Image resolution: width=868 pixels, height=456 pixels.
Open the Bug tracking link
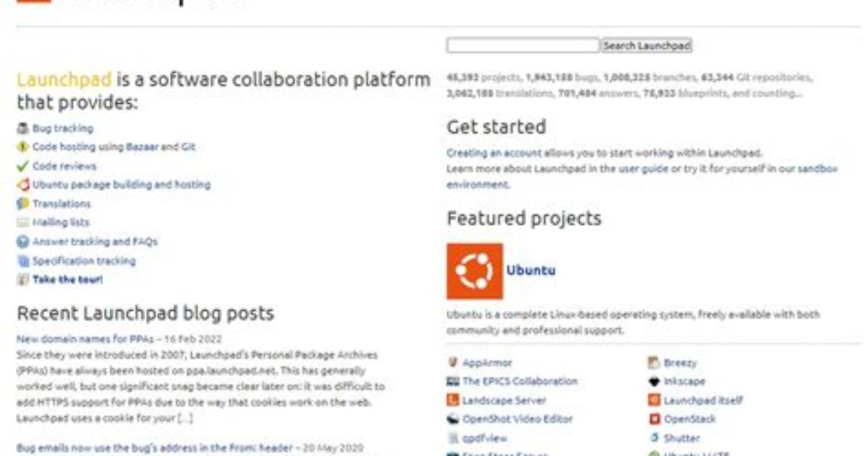pos(62,129)
